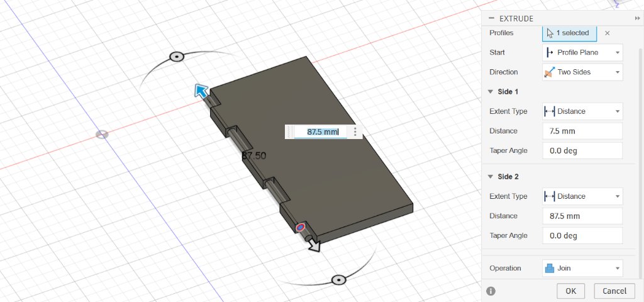Click the lower taper angle rotation handle
644x302 pixels.
(338, 280)
